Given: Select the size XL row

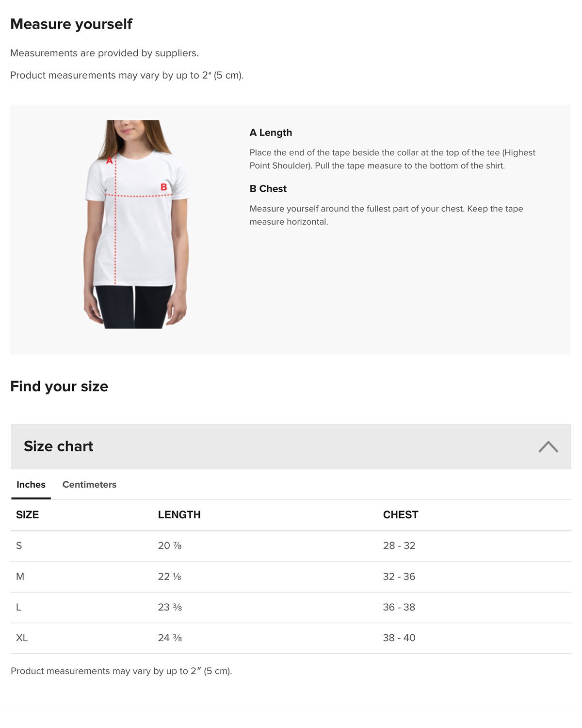Looking at the screenshot, I should [291, 638].
